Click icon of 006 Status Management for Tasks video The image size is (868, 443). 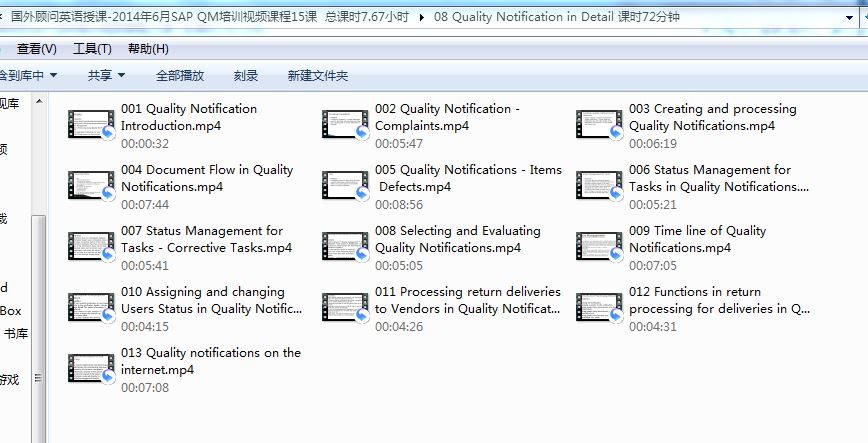tap(600, 186)
